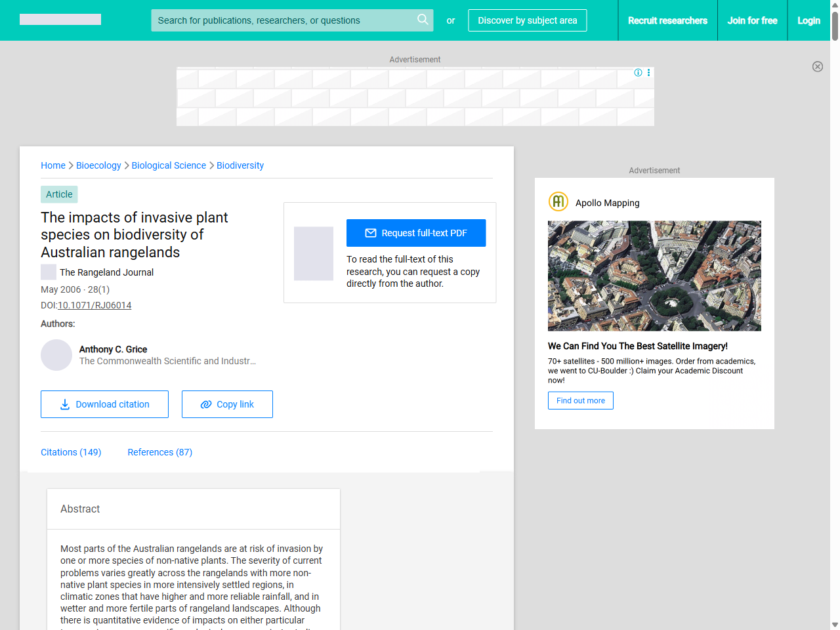Request the full-text PDF

click(x=416, y=233)
